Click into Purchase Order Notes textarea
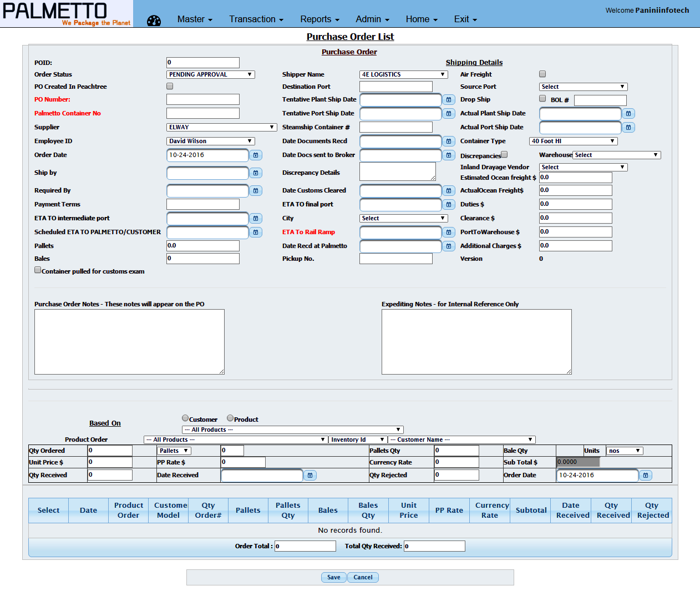The height and width of the screenshot is (596, 700). [129, 342]
